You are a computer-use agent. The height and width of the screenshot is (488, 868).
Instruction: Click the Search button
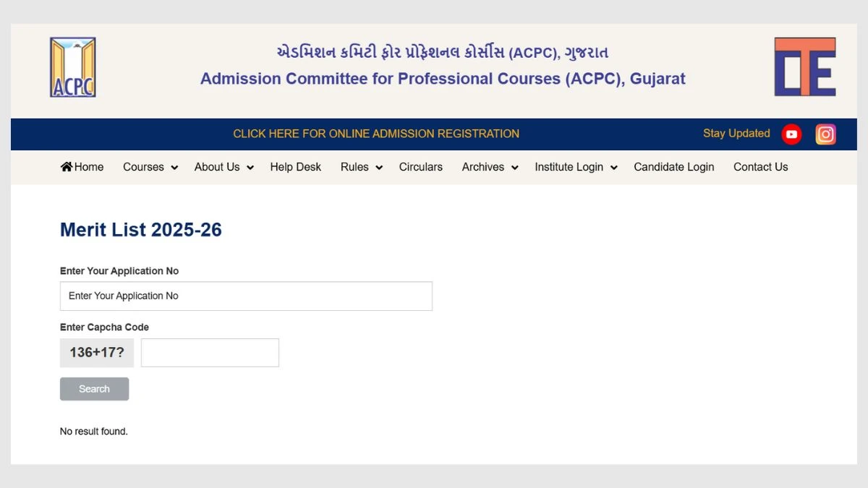point(94,389)
